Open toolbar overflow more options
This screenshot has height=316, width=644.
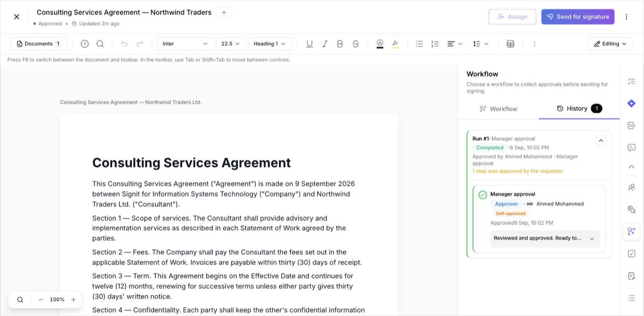coord(534,44)
